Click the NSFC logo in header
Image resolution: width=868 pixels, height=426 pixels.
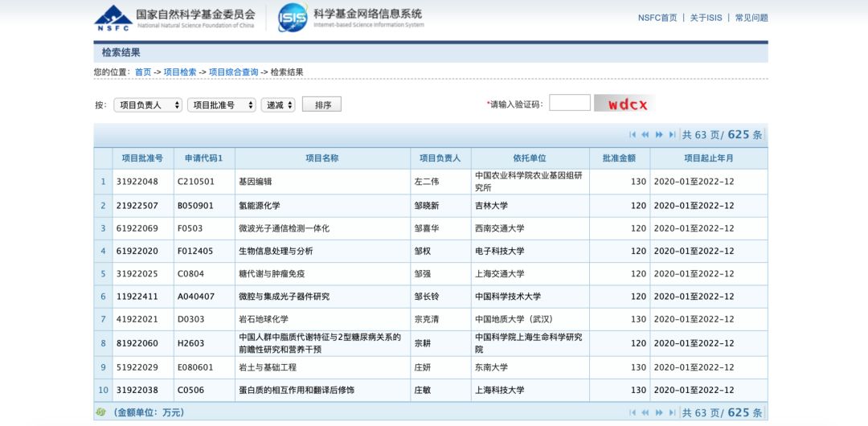(113, 17)
